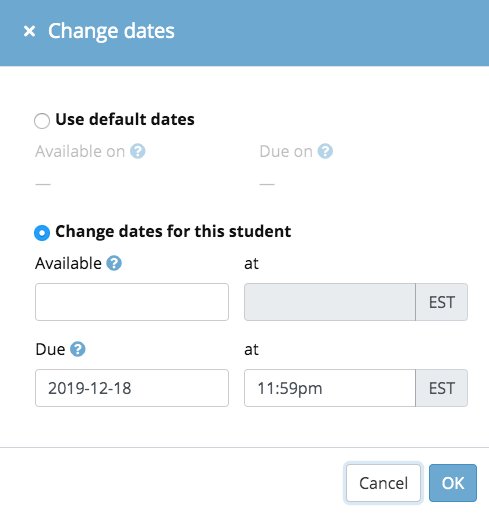Image resolution: width=489 pixels, height=515 pixels.
Task: Click the disabled Available time field
Action: pos(330,302)
